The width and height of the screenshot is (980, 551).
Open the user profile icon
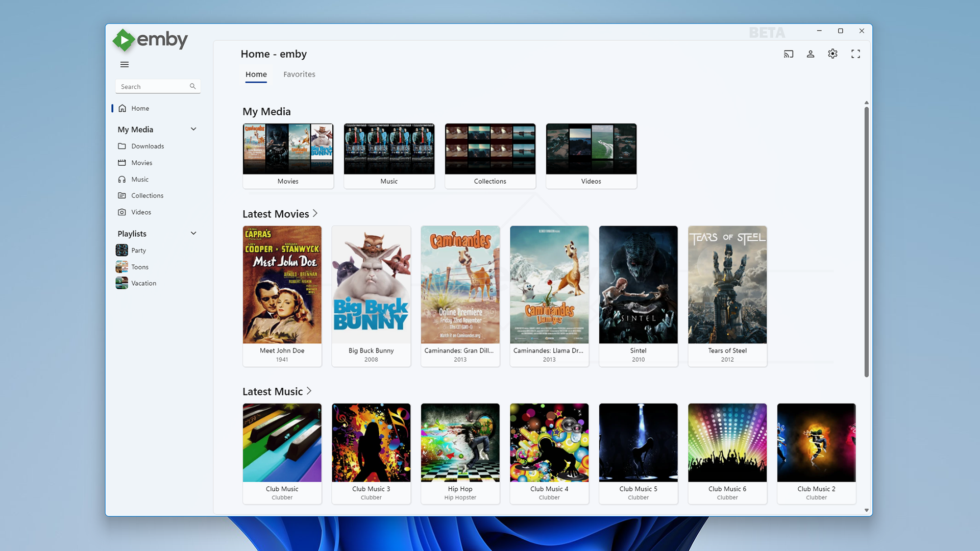coord(811,54)
